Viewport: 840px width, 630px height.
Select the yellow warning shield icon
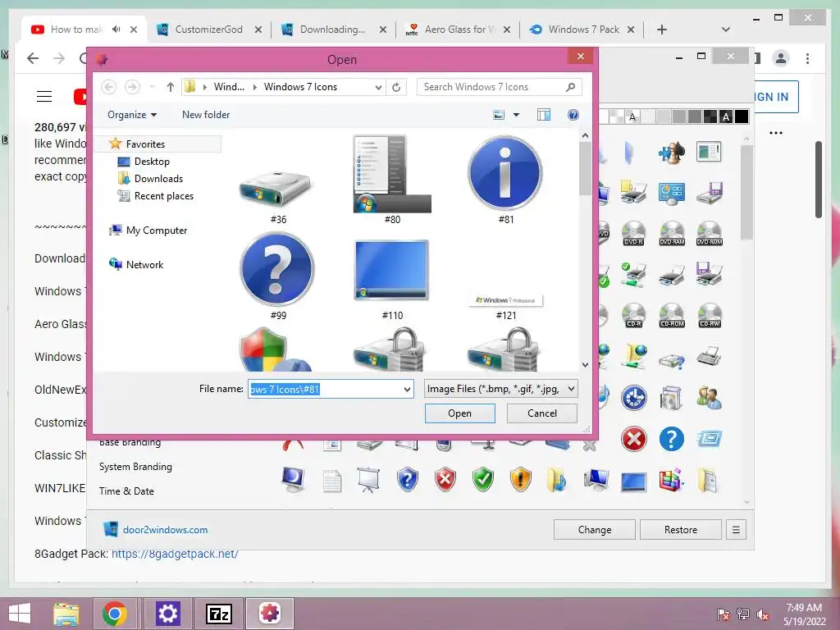click(x=520, y=479)
